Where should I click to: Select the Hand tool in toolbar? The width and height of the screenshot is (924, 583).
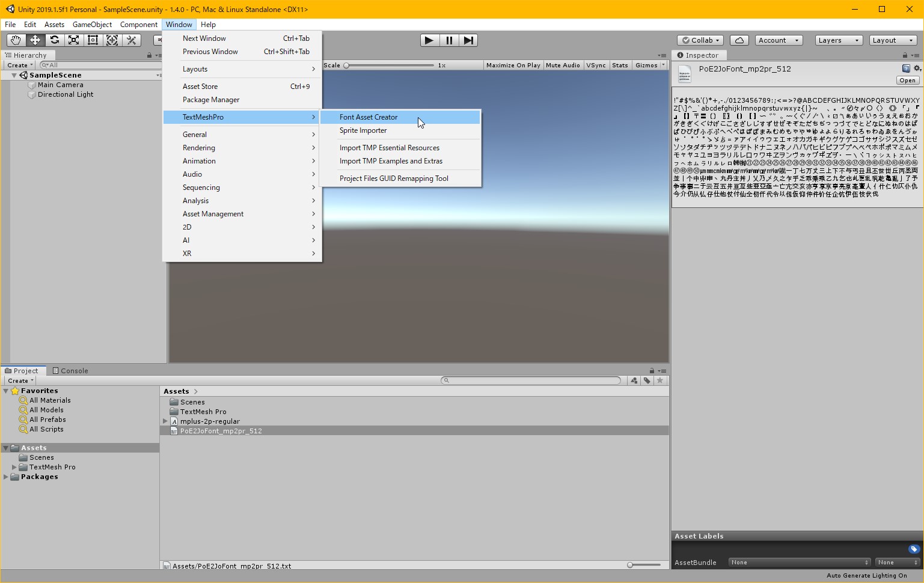click(16, 40)
